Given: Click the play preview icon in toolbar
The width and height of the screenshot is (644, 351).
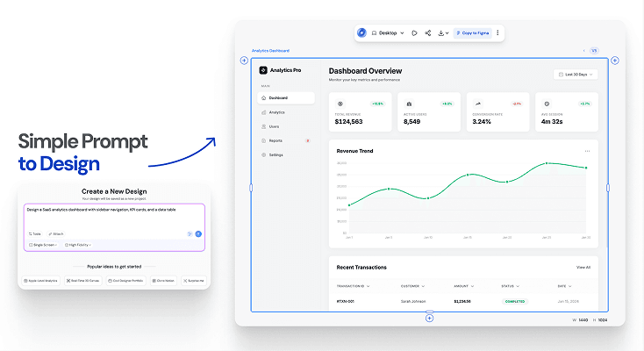Looking at the screenshot, I should click(x=414, y=32).
